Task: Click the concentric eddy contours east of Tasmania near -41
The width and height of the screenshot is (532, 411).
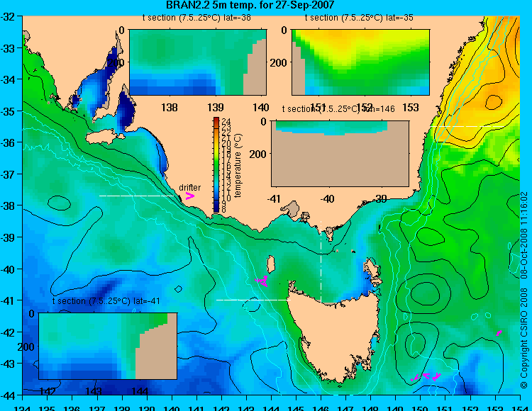Action: pos(424,293)
